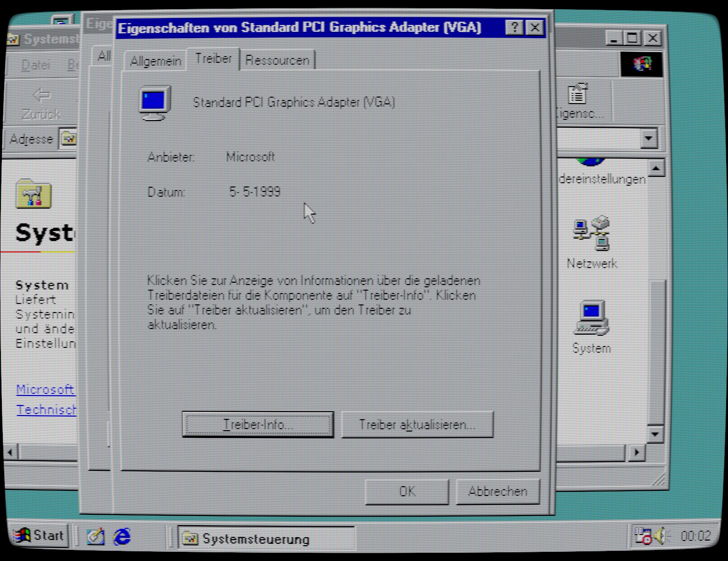The width and height of the screenshot is (728, 561).
Task: Expand the address bar dropdown arrow
Action: (648, 138)
